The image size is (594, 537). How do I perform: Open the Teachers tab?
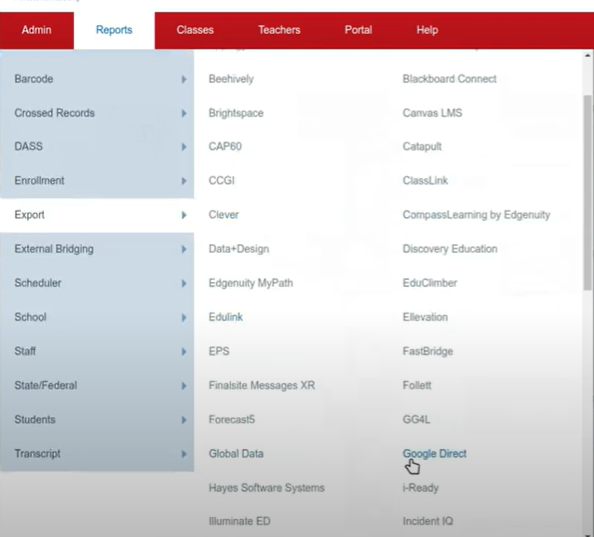279,30
